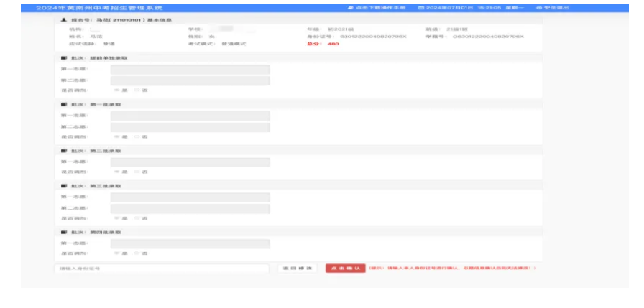This screenshot has height=308, width=644.
Task: Click the batch icon next to 第四批录取
Action: pos(64,233)
